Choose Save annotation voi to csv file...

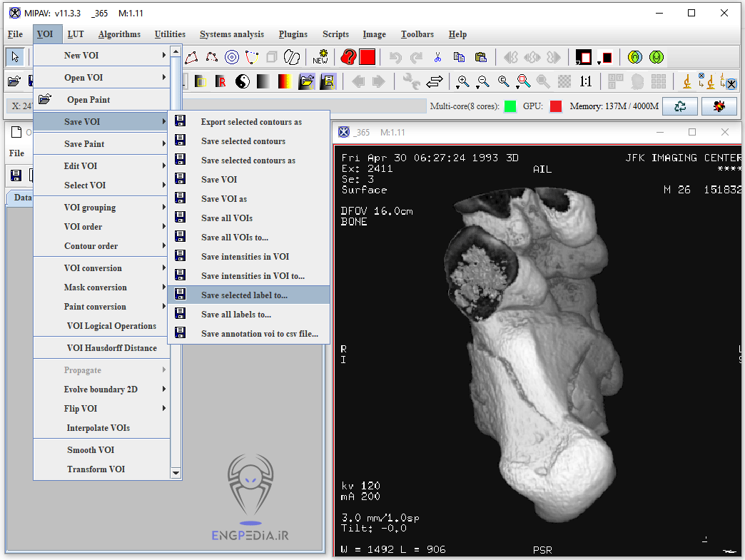pyautogui.click(x=249, y=333)
